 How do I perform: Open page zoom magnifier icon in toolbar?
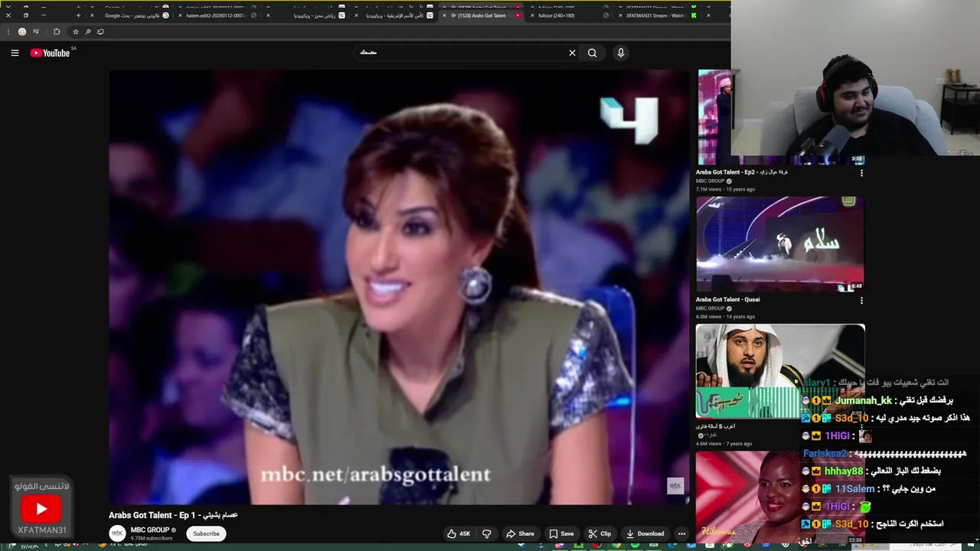coord(88,31)
